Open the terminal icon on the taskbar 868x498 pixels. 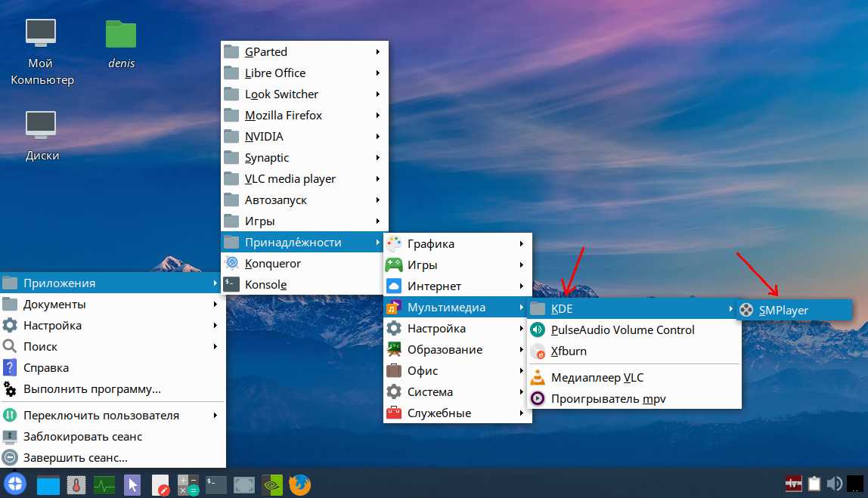[x=216, y=485]
